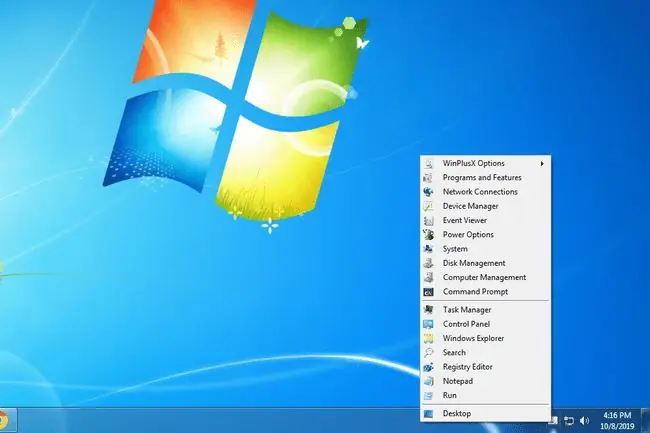Screen dimensions: 650x433
Task: Click the Programs and Features icon
Action: tap(429, 178)
